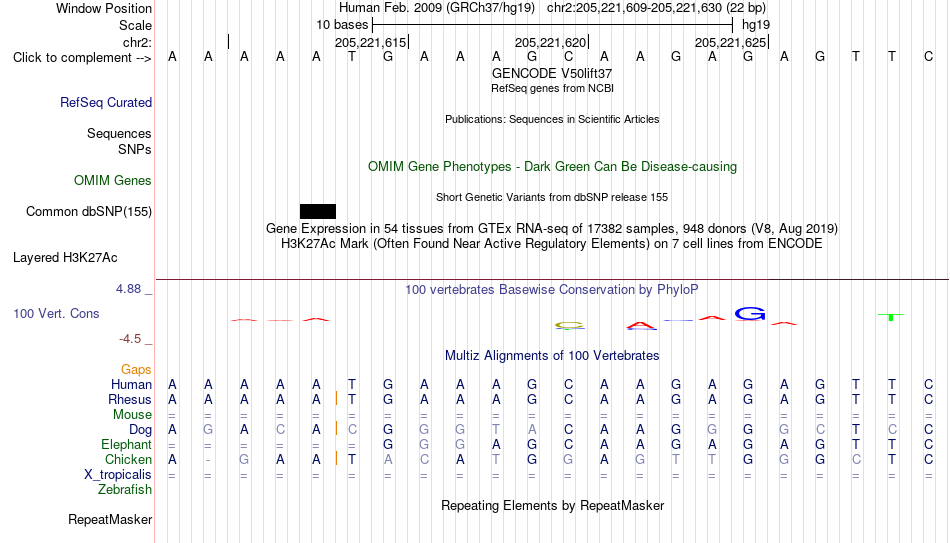Click the 205,221,615 position marker
This screenshot has width=950, height=543.
click(371, 42)
